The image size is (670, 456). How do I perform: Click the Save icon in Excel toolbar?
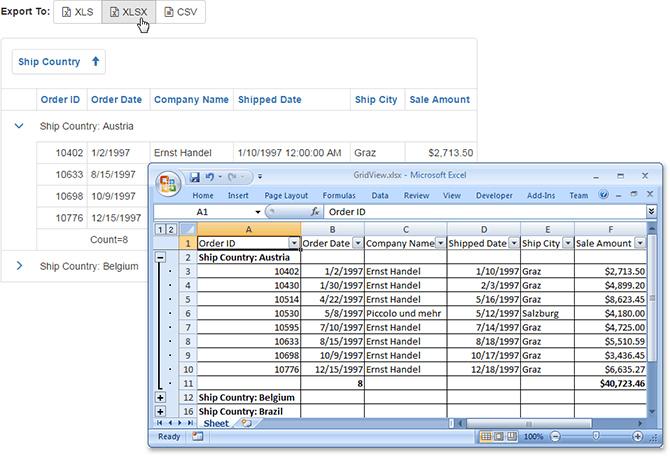(195, 177)
